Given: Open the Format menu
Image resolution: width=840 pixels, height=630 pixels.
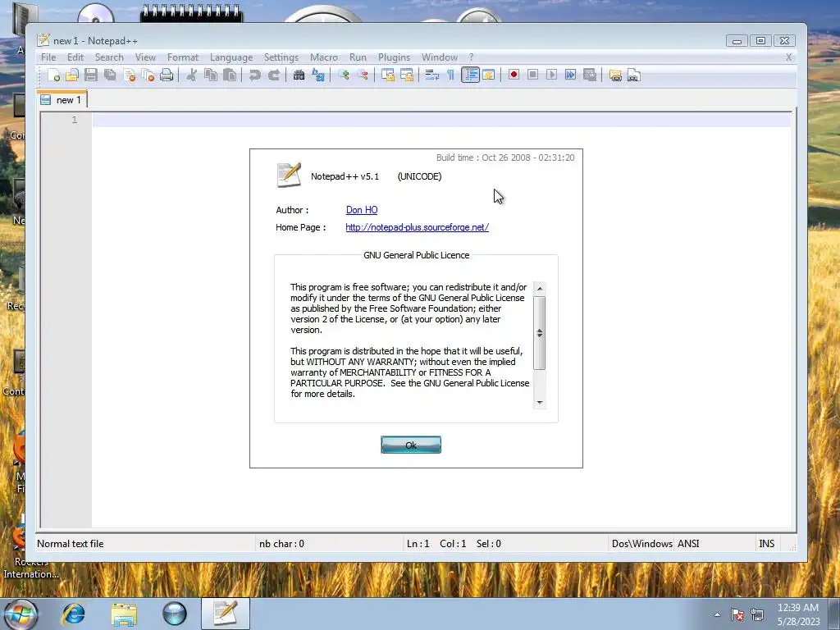Looking at the screenshot, I should click(x=183, y=57).
